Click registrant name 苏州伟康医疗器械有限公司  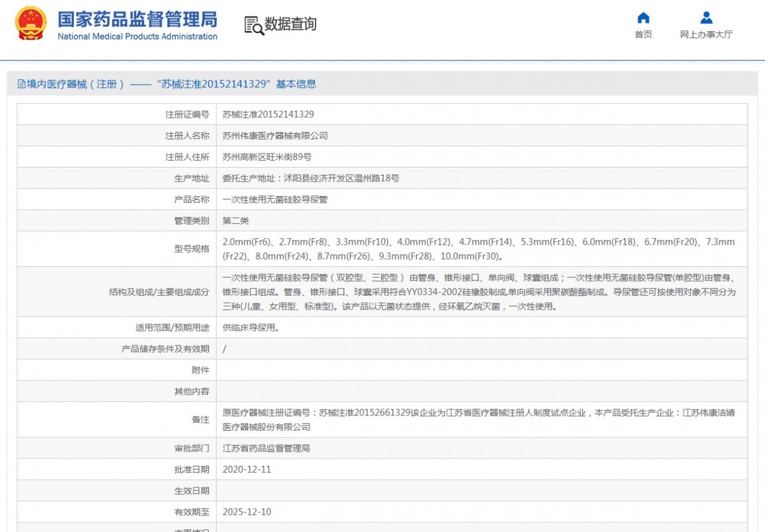[x=275, y=136]
